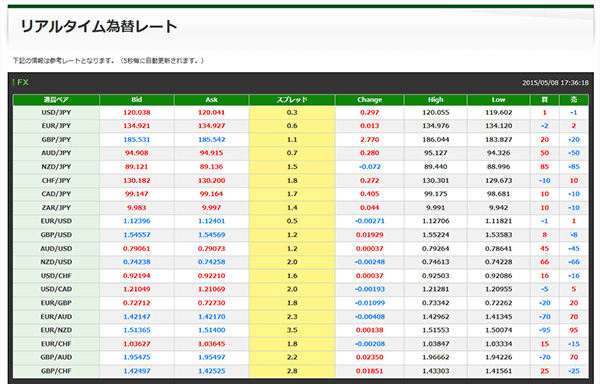This screenshot has width=600, height=384.
Task: Select the NZD/JPY currency pair label
Action: tap(56, 167)
